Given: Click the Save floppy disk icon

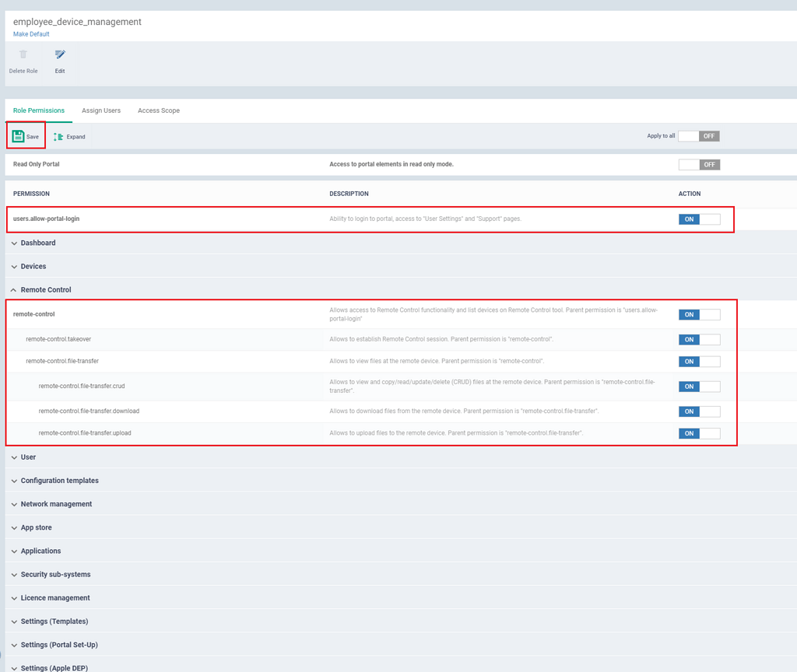Looking at the screenshot, I should tap(19, 136).
